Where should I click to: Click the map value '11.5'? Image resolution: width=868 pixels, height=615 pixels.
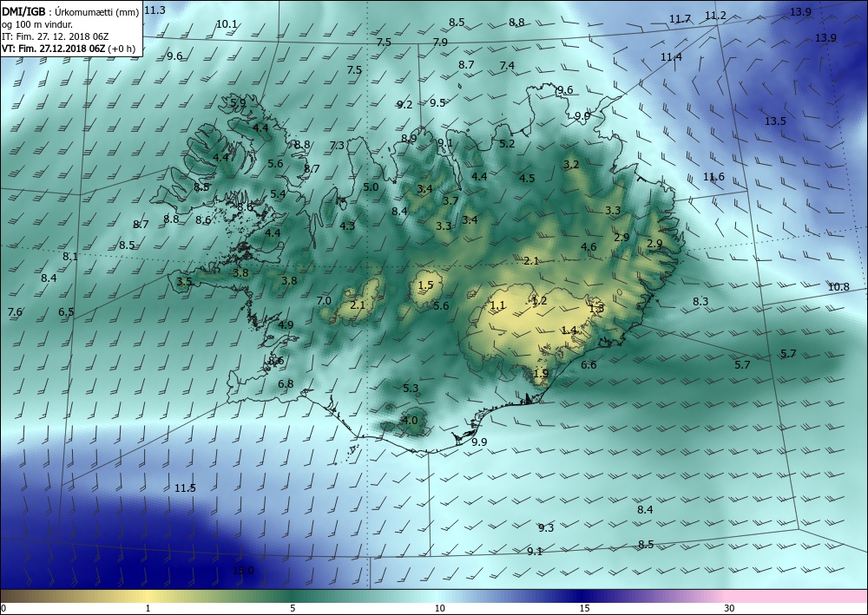(x=185, y=487)
